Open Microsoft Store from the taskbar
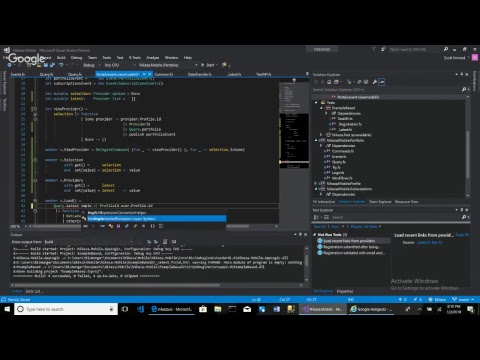 tap(203, 309)
